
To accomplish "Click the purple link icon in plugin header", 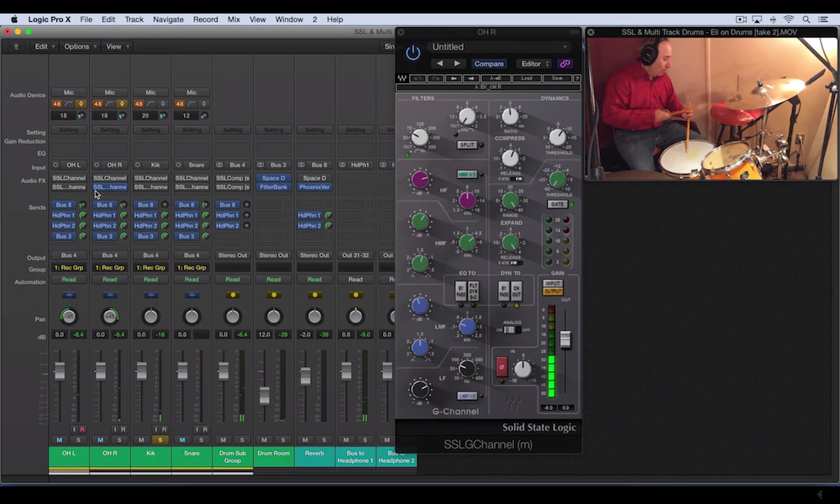I will click(x=564, y=64).
